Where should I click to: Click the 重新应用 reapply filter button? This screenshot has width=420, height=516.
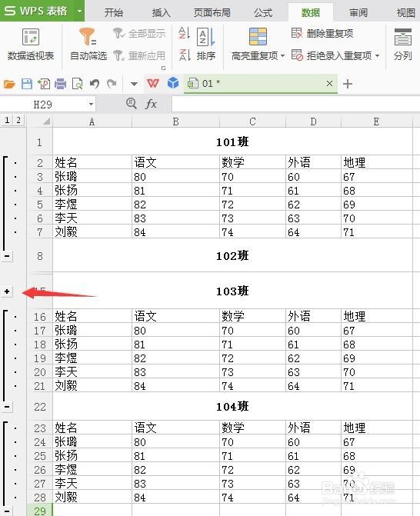click(139, 55)
